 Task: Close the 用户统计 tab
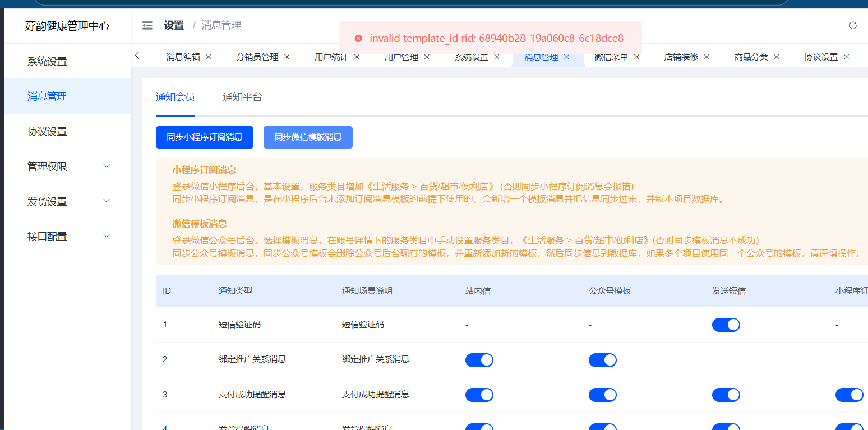(357, 57)
